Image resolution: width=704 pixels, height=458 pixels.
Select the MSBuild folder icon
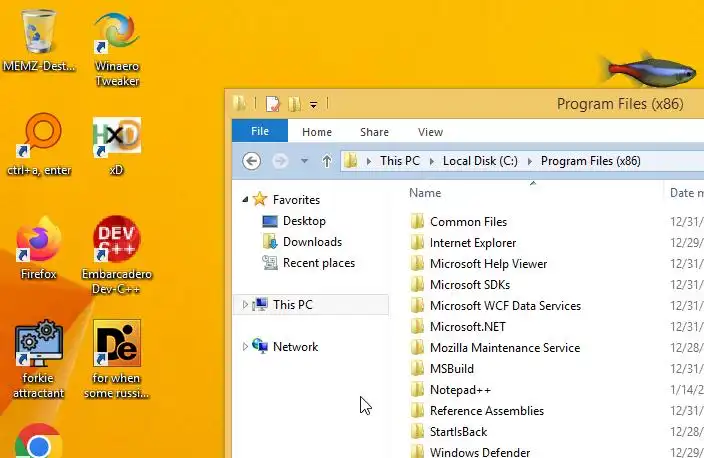point(417,369)
